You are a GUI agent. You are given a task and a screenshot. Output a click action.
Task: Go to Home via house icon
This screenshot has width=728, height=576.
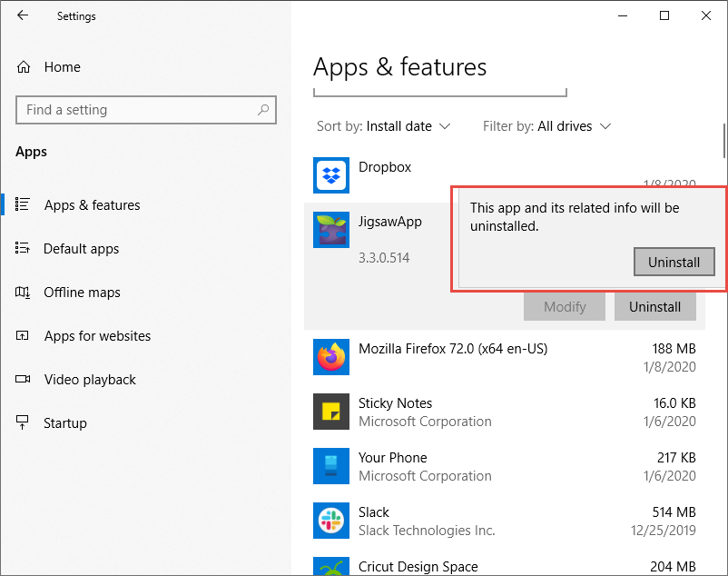[25, 67]
